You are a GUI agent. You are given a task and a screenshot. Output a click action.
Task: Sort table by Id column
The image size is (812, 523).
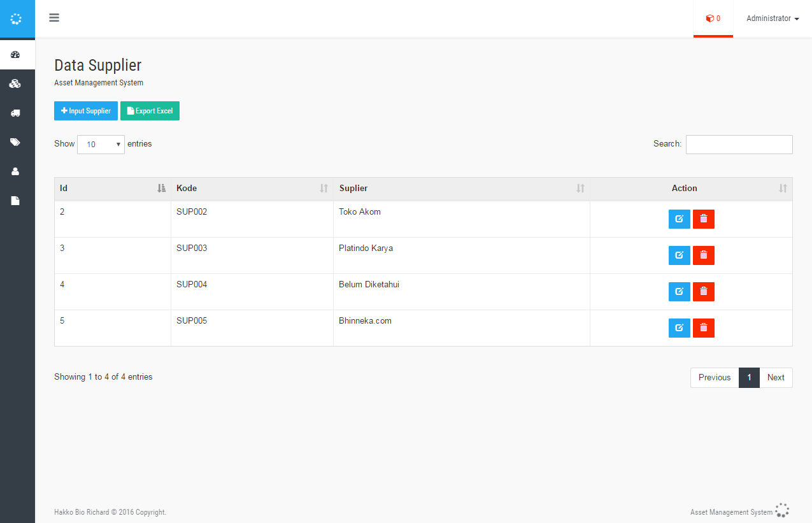tap(113, 189)
